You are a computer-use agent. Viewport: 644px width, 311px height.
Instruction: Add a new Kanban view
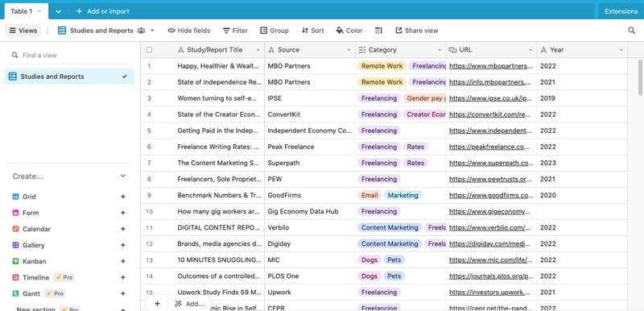[x=123, y=261]
